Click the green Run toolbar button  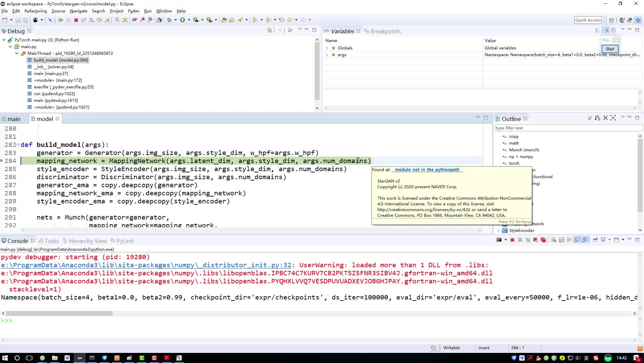(183, 20)
